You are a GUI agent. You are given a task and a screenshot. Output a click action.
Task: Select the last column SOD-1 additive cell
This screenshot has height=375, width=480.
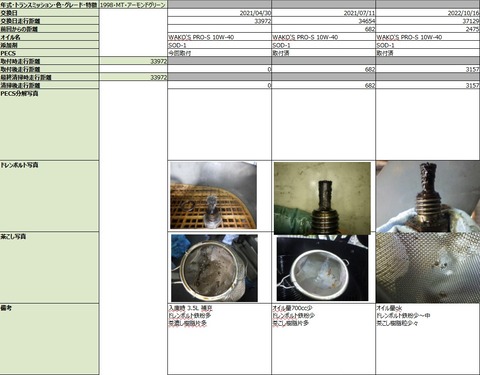pos(428,45)
